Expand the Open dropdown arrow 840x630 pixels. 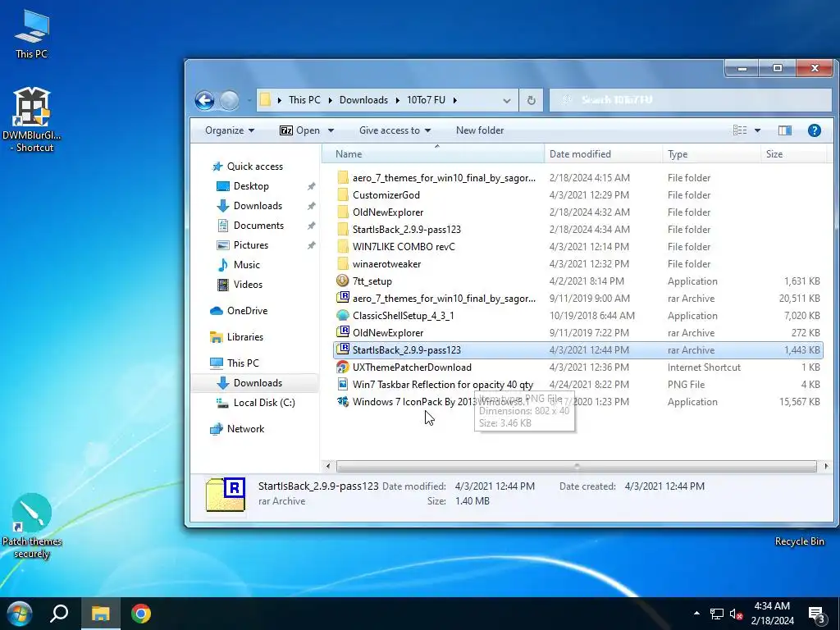331,130
